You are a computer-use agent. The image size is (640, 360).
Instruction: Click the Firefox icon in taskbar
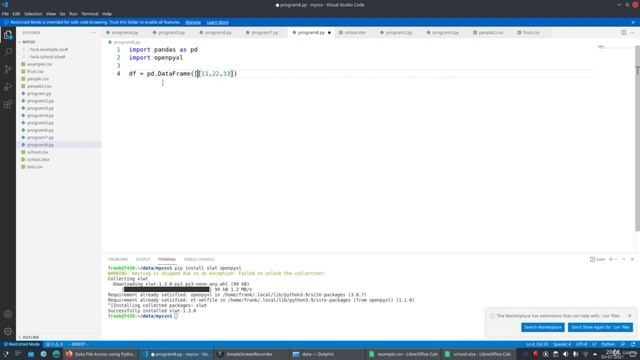pyautogui.click(x=69, y=354)
